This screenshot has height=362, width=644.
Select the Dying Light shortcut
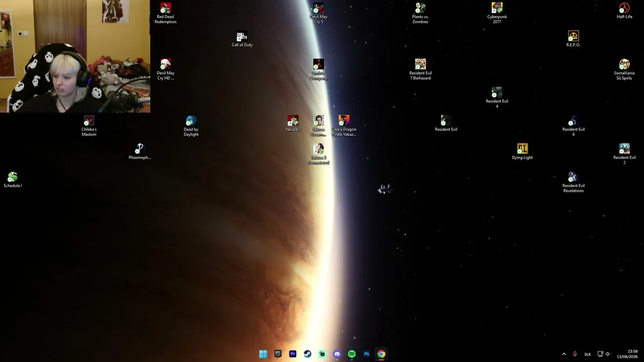(x=522, y=151)
